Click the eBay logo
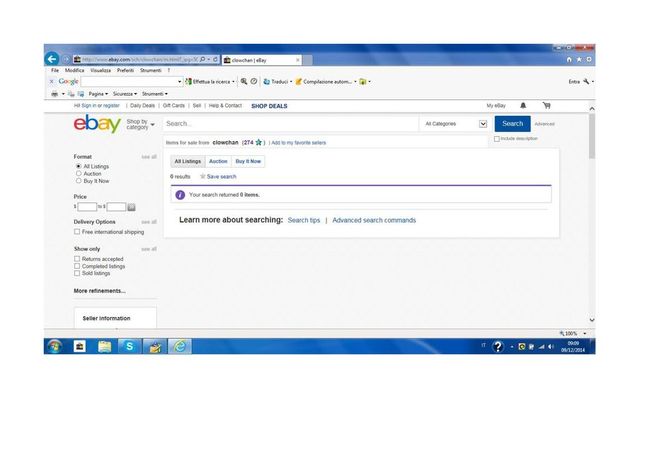This screenshot has height=460, width=650. click(x=97, y=125)
